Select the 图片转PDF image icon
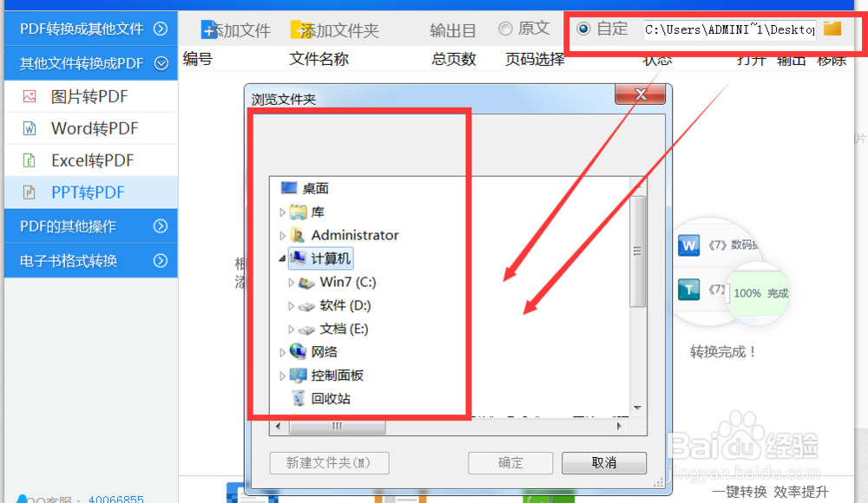The width and height of the screenshot is (868, 503). [x=30, y=97]
